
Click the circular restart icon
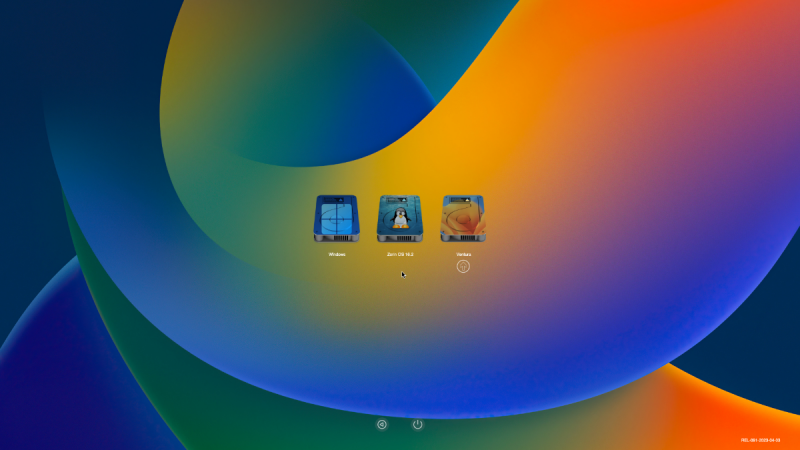pos(382,424)
